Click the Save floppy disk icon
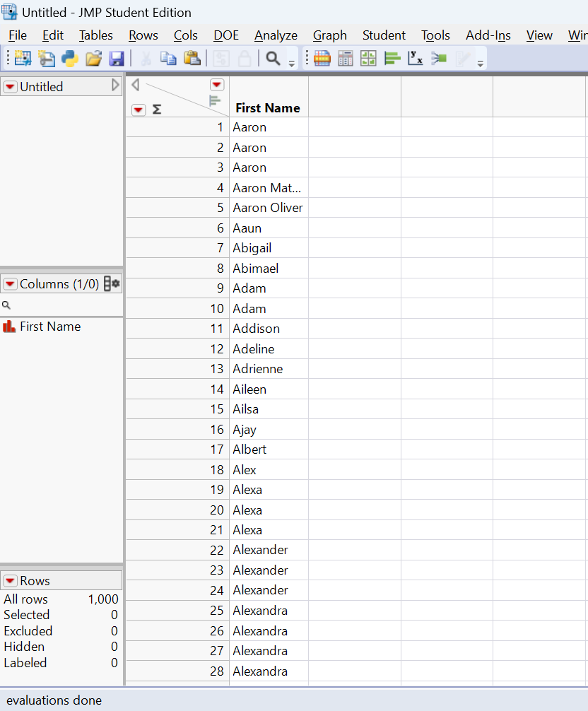The width and height of the screenshot is (588, 711). [117, 59]
